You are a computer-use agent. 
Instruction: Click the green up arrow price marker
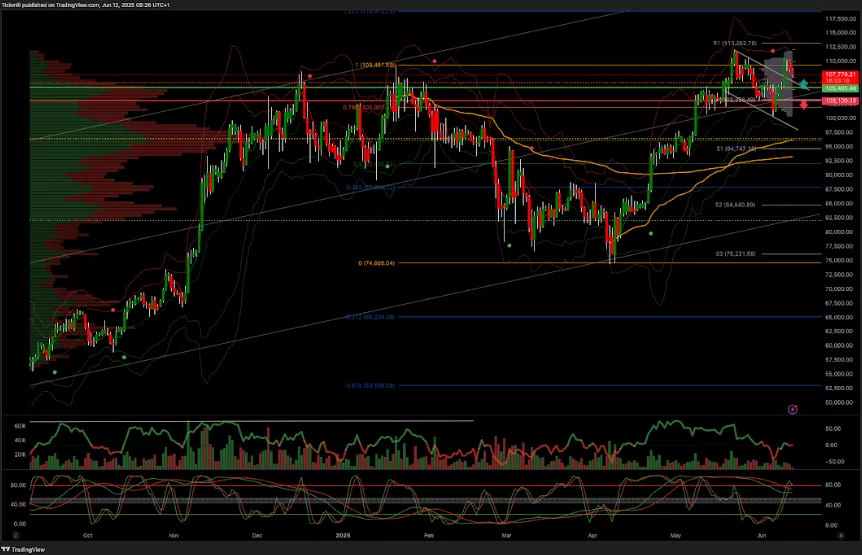point(804,82)
